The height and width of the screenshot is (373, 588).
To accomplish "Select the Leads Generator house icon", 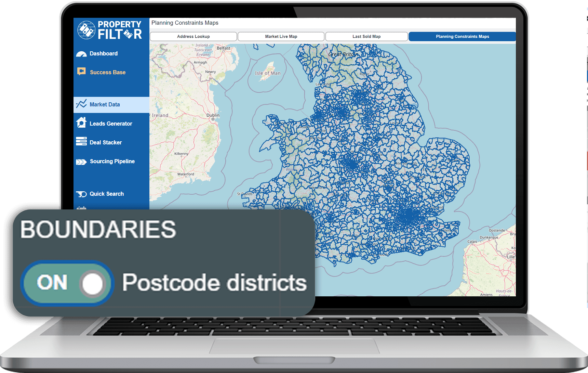I will (81, 123).
